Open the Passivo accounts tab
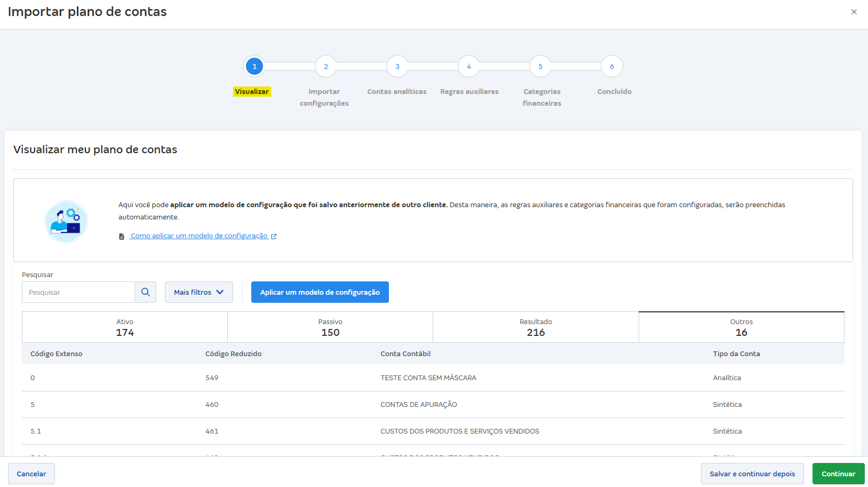Screen dimensions: 868x487 [330, 327]
